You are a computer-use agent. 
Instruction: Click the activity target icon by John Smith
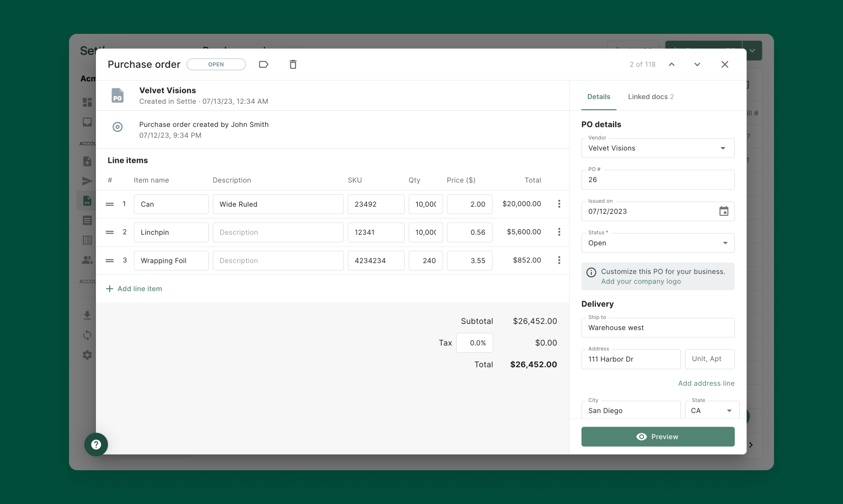tap(117, 127)
